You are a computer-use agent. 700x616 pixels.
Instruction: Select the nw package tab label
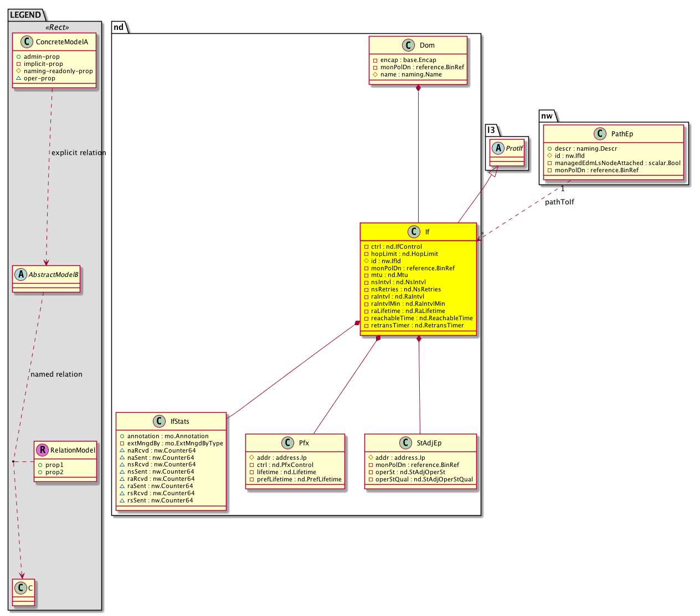pyautogui.click(x=547, y=116)
